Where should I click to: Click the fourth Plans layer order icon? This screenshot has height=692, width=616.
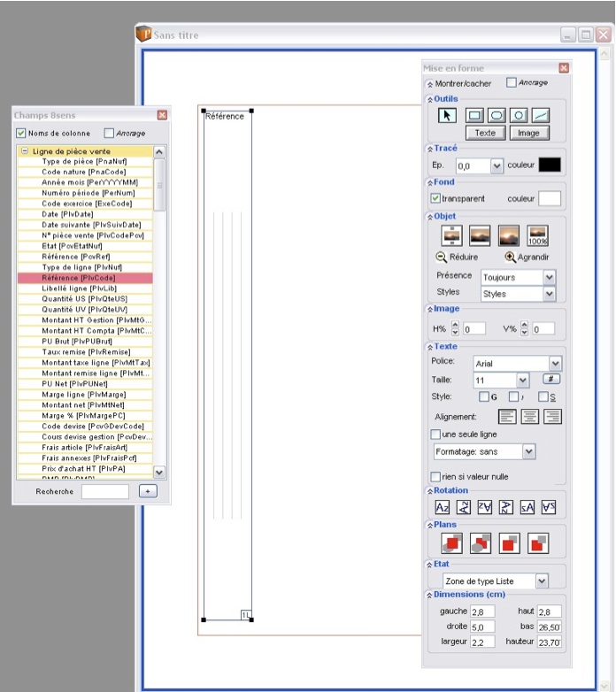538,543
